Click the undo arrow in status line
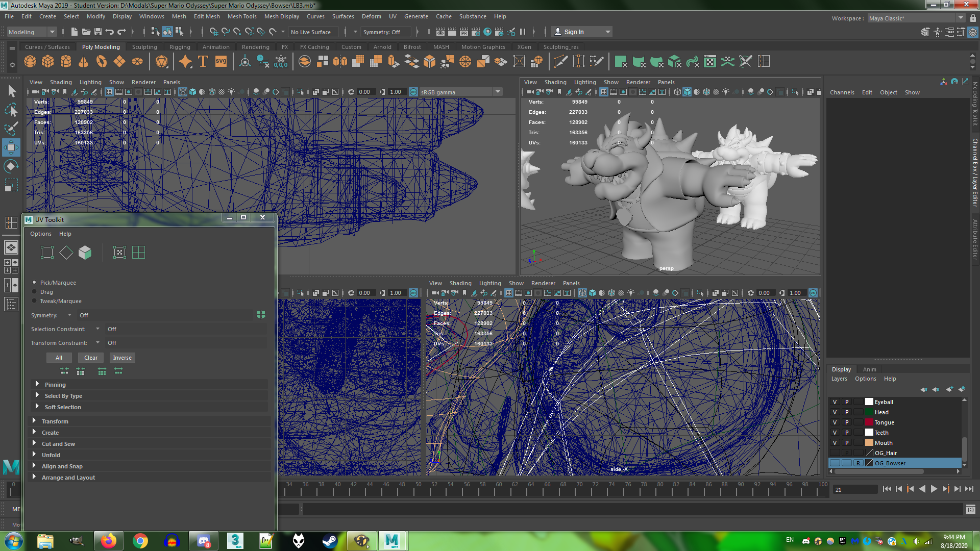980x551 pixels. pos(110,32)
